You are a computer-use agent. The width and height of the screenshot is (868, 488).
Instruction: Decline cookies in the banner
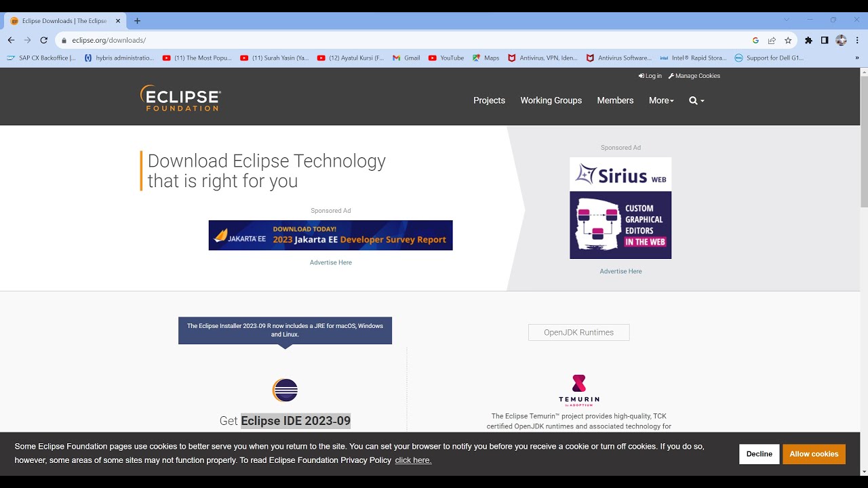pyautogui.click(x=759, y=454)
